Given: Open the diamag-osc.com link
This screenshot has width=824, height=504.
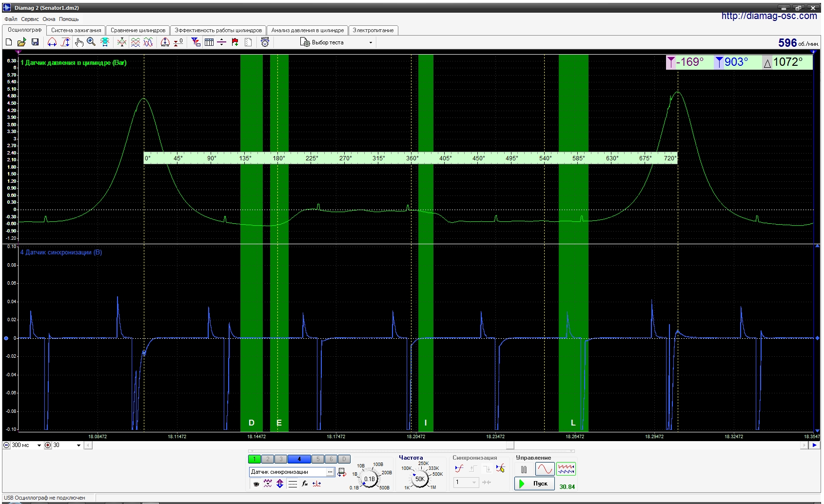Looking at the screenshot, I should (769, 16).
